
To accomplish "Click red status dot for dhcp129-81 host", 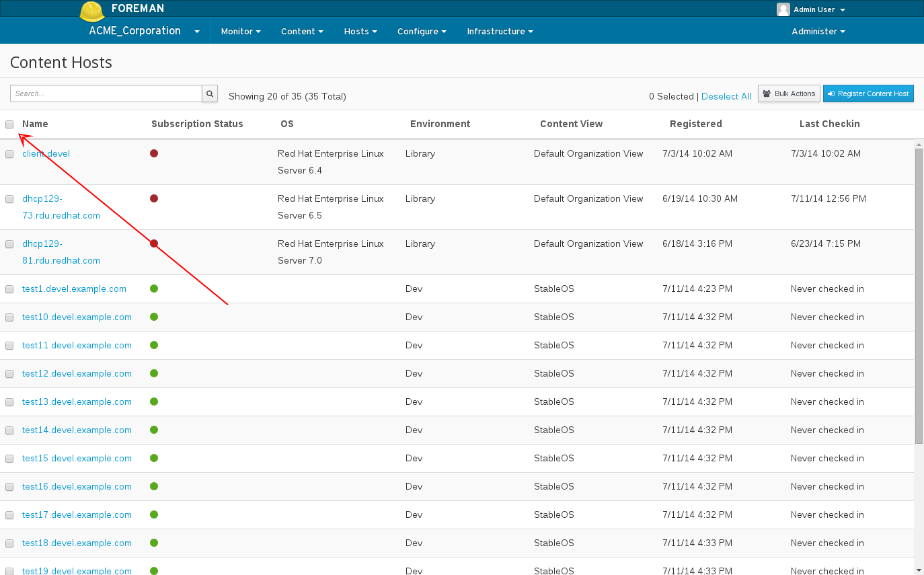I will pos(154,243).
